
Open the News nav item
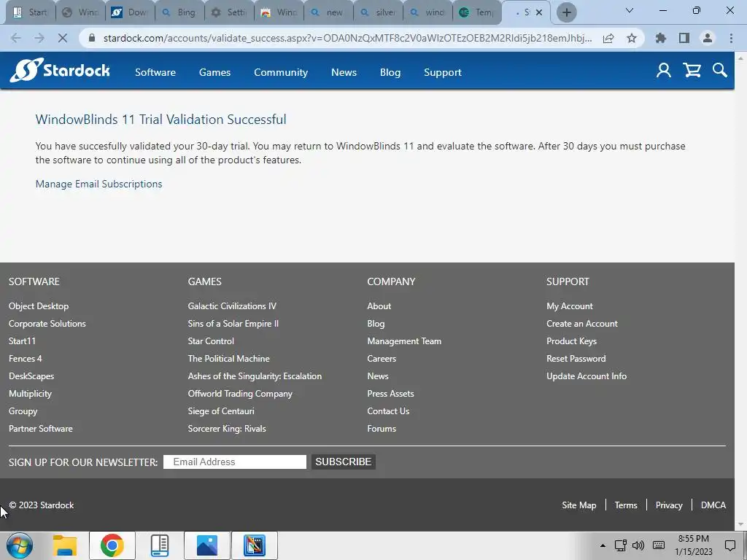coord(344,72)
